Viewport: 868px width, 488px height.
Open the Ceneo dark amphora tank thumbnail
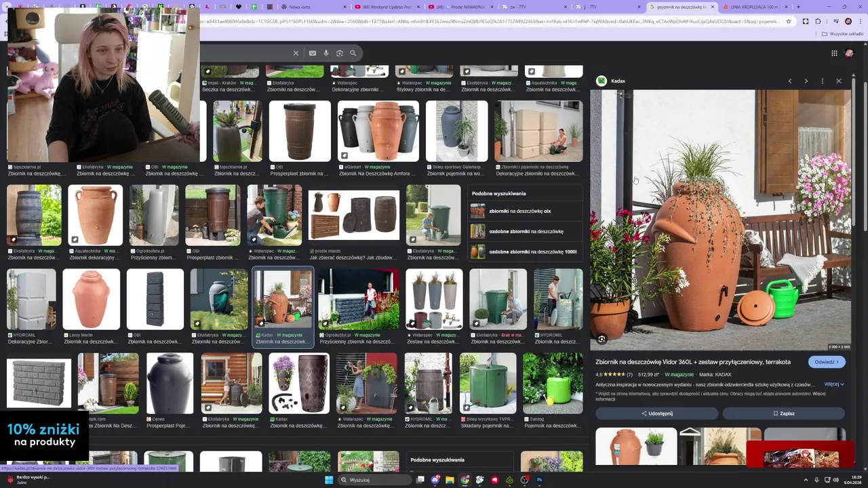pos(170,384)
